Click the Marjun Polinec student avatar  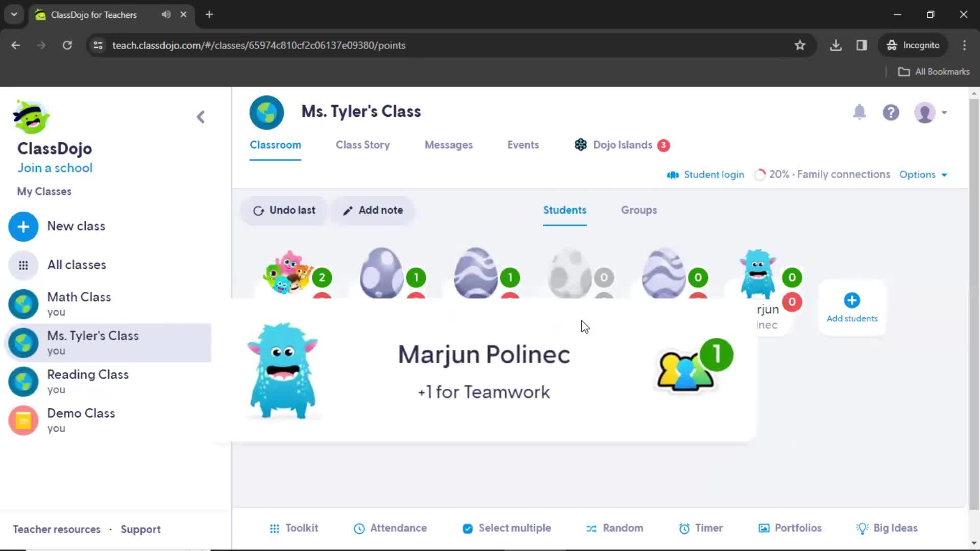coord(758,272)
